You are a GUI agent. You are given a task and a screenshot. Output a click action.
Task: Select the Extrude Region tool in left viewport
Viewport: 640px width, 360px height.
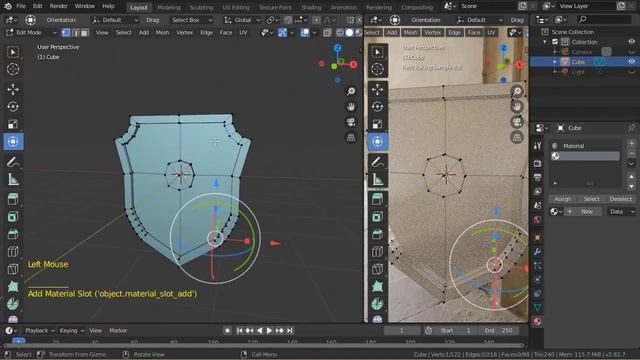pos(13,199)
